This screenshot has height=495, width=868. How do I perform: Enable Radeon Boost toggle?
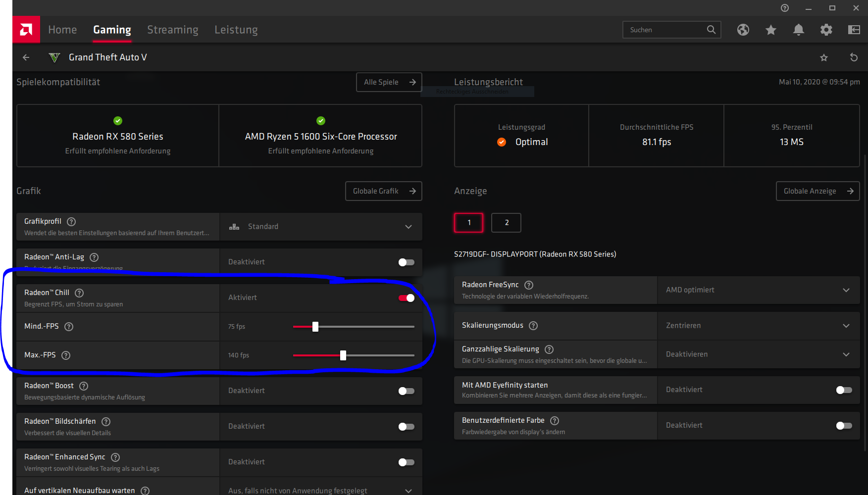407,391
